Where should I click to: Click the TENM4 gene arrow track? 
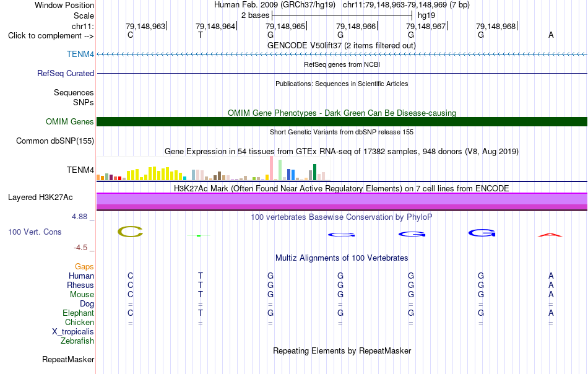342,54
